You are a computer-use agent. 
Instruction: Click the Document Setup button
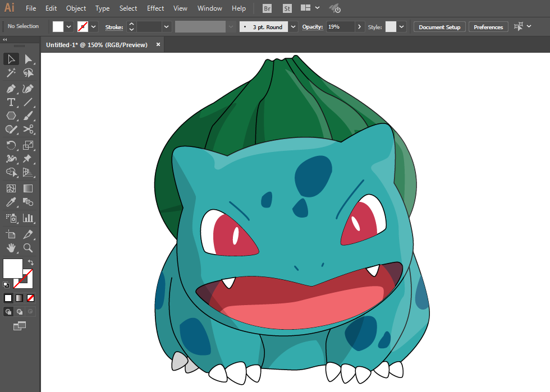(x=439, y=27)
